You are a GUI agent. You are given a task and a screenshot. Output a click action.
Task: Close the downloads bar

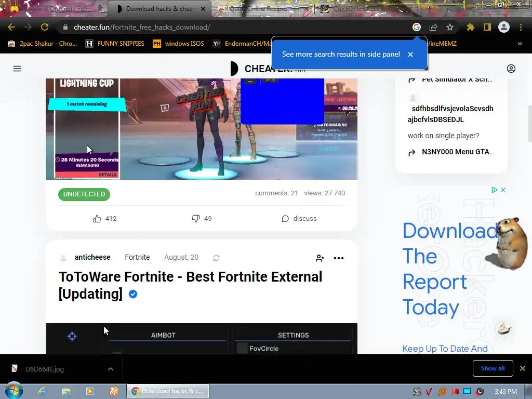tap(523, 368)
